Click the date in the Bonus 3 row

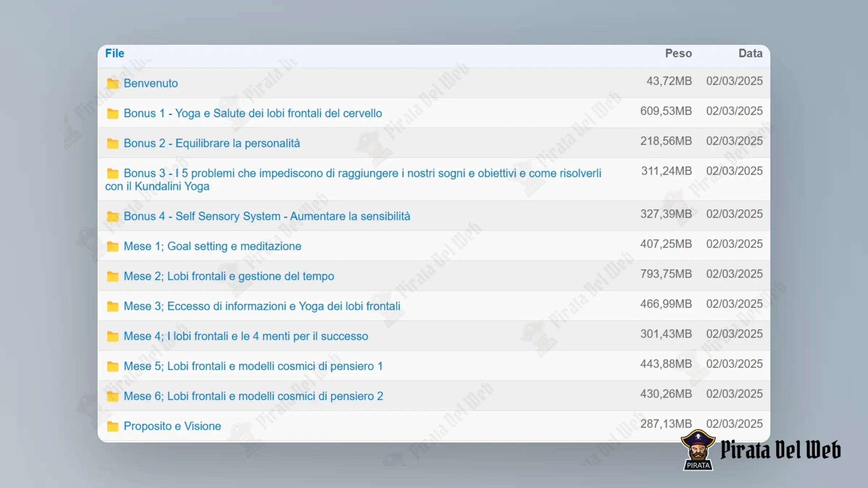pos(735,171)
